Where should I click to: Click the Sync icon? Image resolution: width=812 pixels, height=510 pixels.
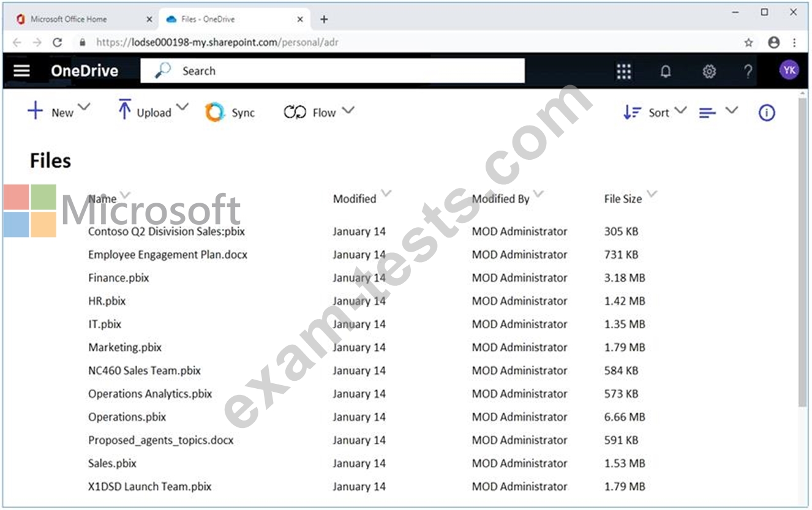click(x=215, y=112)
